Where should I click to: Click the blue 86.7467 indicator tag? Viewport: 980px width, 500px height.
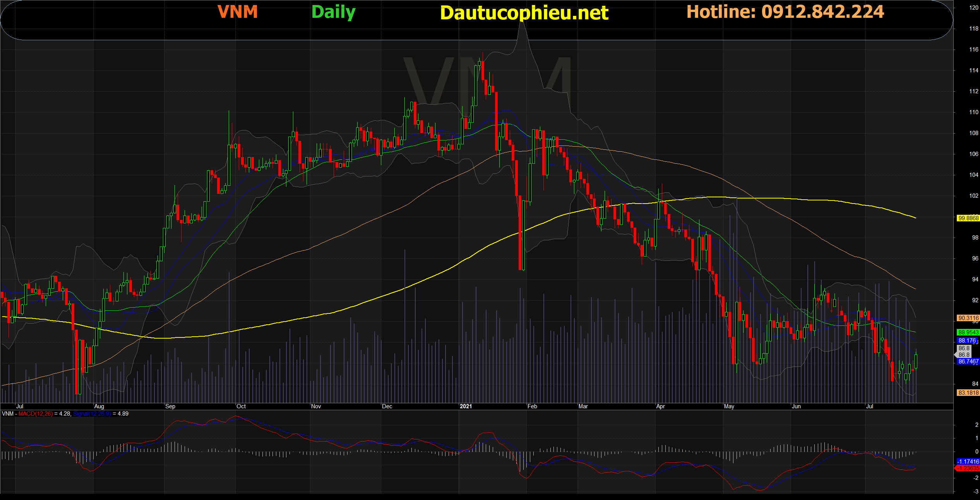tap(968, 361)
